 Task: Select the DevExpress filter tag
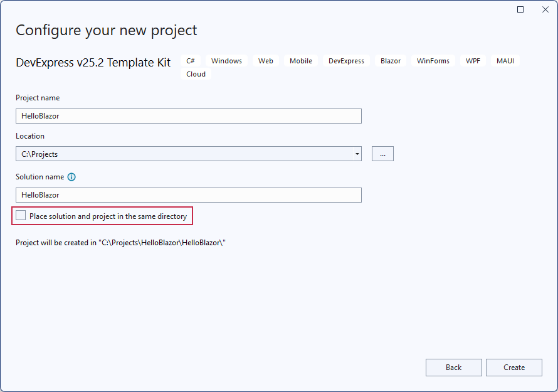click(x=345, y=61)
